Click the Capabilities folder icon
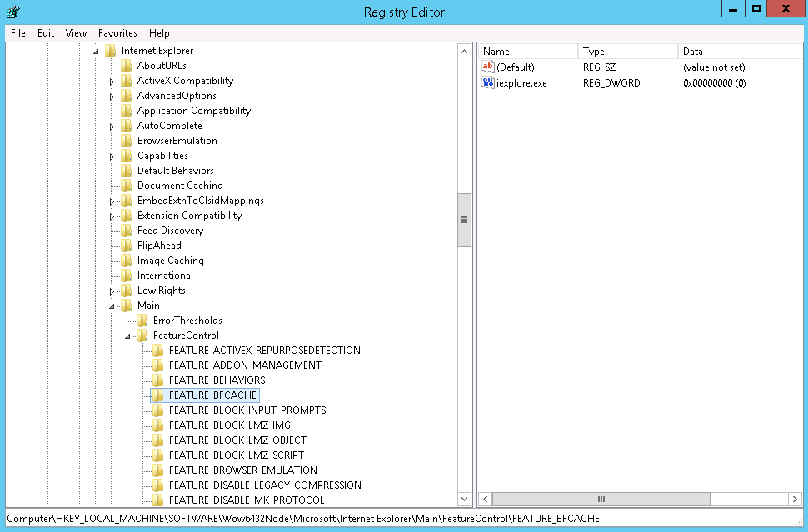Viewport: 808px width, 532px height. 127,155
